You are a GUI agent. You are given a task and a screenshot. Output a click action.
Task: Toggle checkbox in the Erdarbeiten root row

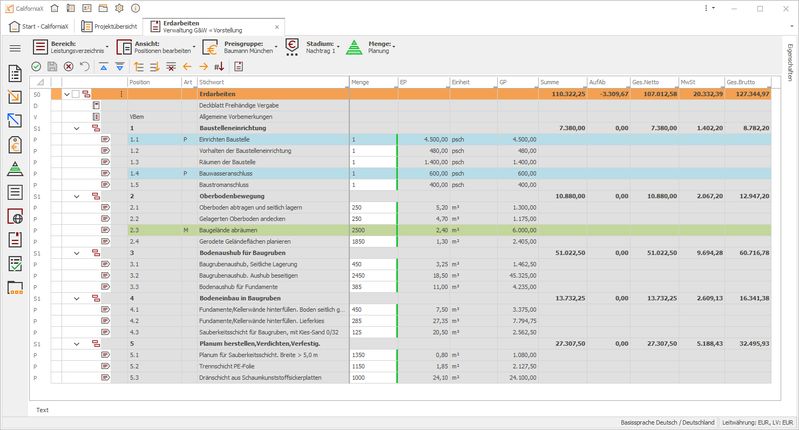[x=76, y=94]
